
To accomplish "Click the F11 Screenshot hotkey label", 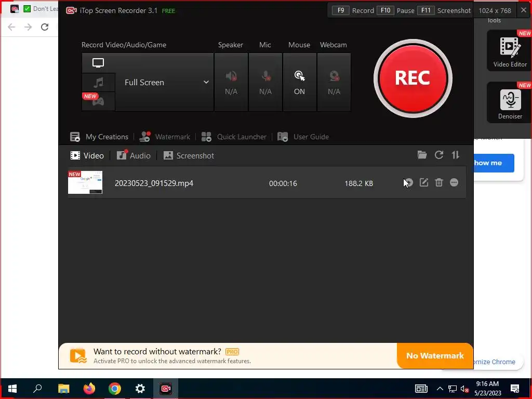I will 444,10.
